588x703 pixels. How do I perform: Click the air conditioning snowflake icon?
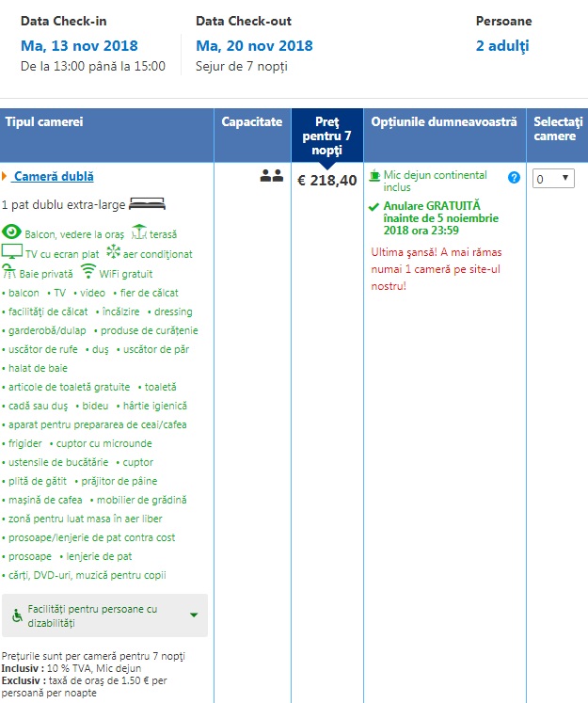click(113, 252)
